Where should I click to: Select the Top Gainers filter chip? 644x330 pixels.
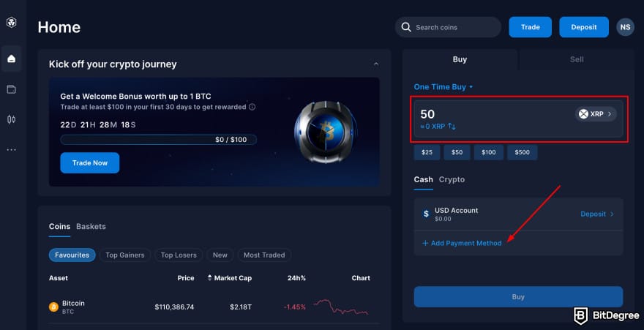(x=125, y=255)
